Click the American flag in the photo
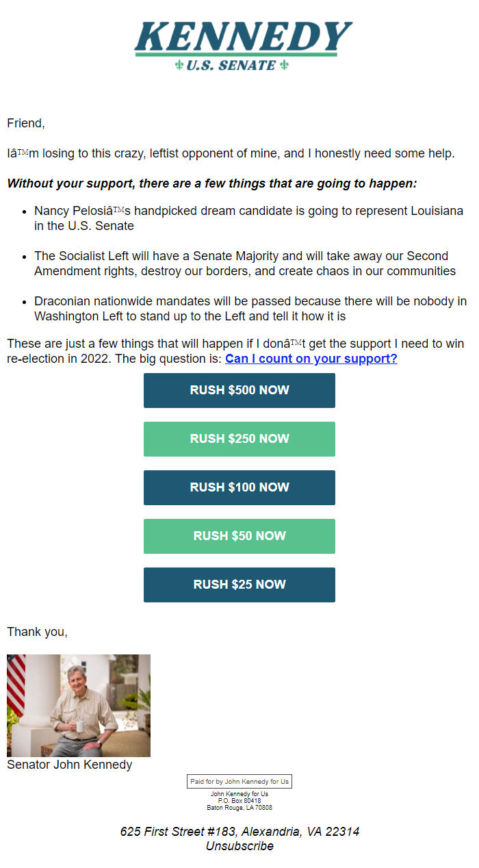Image resolution: width=479 pixels, height=868 pixels. (16, 685)
